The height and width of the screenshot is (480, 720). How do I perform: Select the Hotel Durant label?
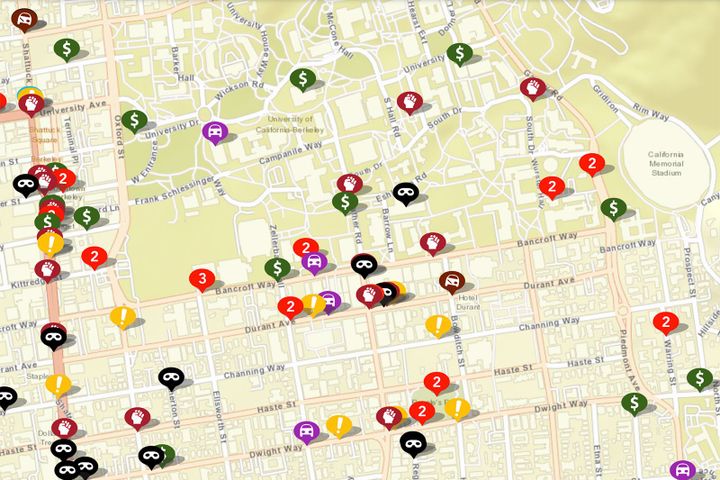(468, 302)
